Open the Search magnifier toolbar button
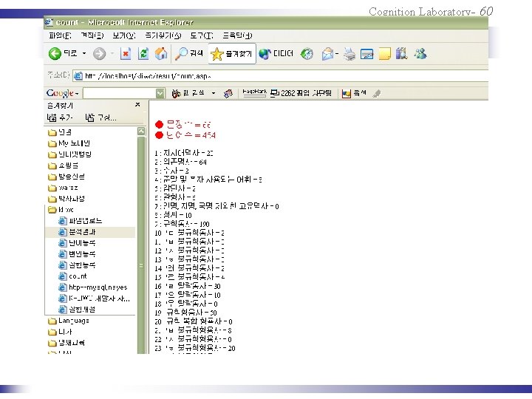532x399 pixels. coord(189,54)
